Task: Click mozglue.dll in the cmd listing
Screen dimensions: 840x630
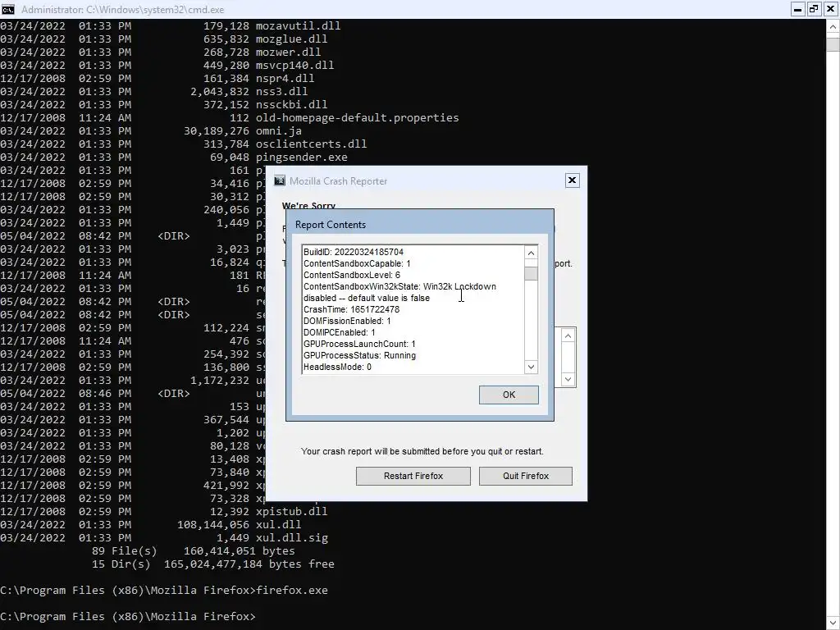Action: 291,39
